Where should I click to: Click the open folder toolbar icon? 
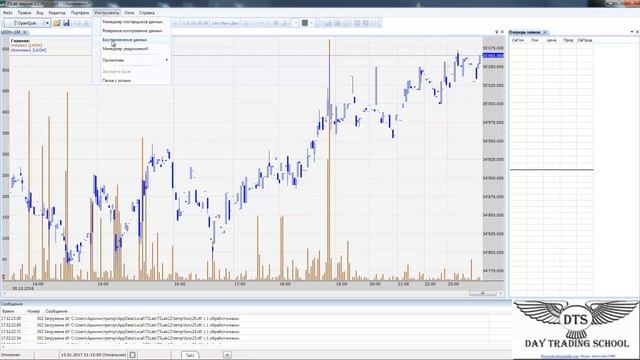(x=57, y=23)
